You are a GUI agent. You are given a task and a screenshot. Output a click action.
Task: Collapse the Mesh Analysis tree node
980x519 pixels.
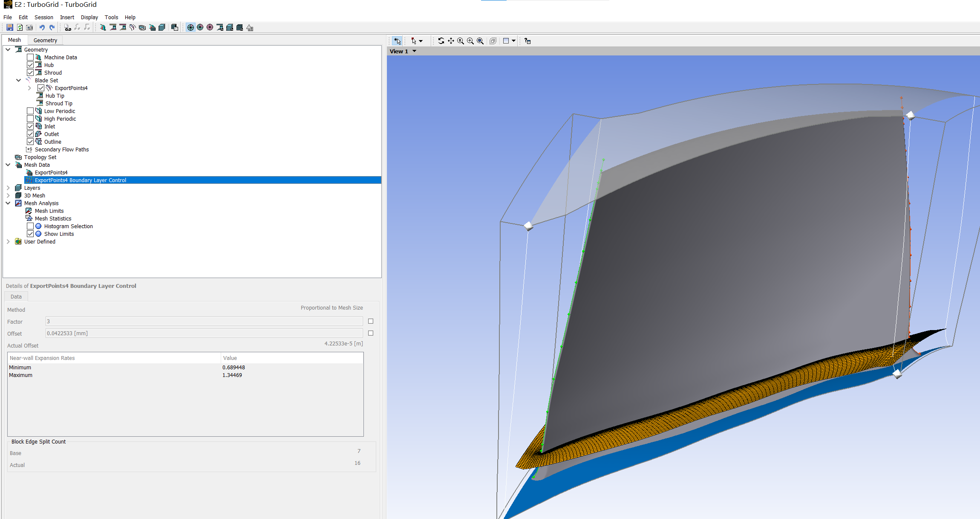(x=8, y=203)
